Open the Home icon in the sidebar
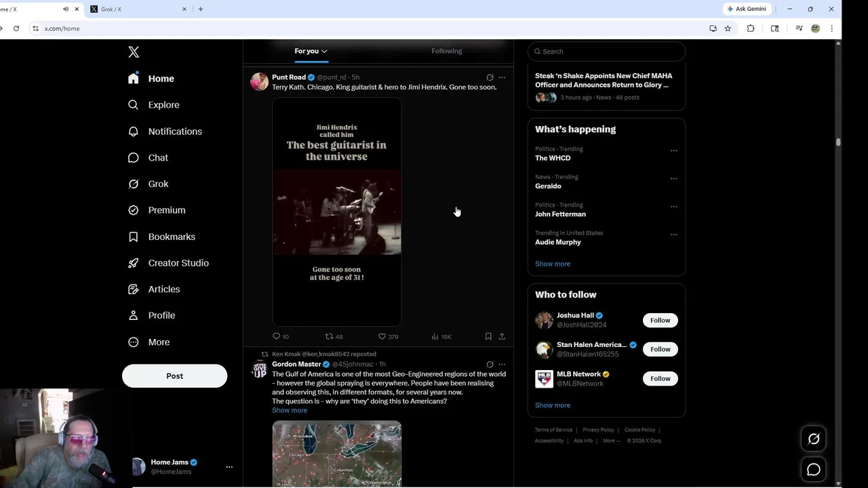868x488 pixels. click(134, 78)
